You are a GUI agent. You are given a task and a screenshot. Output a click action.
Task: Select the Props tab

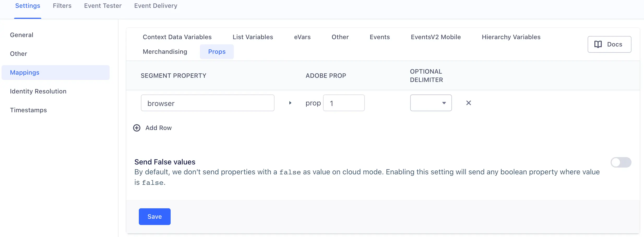pyautogui.click(x=217, y=52)
